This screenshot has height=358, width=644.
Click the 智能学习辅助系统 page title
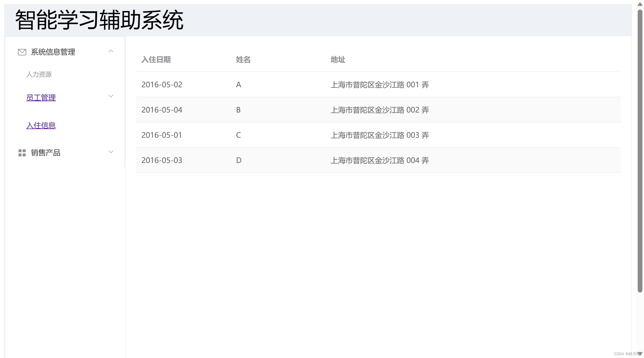99,20
